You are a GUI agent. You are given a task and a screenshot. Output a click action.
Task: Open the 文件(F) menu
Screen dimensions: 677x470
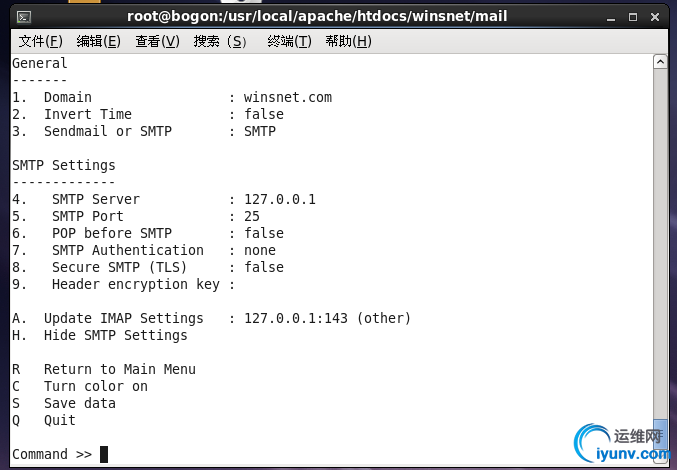40,41
